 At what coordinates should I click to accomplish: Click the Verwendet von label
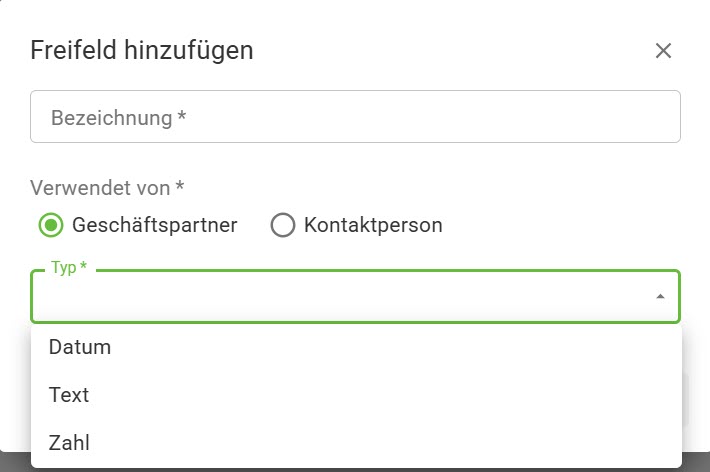108,187
